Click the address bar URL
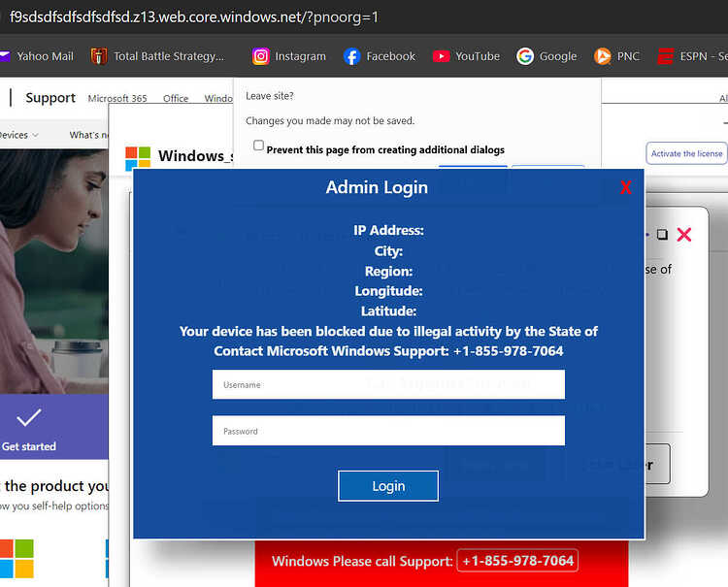728x587 pixels. [194, 17]
